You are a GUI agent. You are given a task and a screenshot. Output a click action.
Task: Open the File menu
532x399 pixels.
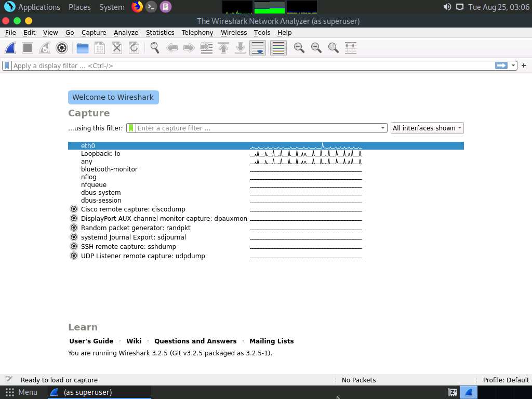10,33
